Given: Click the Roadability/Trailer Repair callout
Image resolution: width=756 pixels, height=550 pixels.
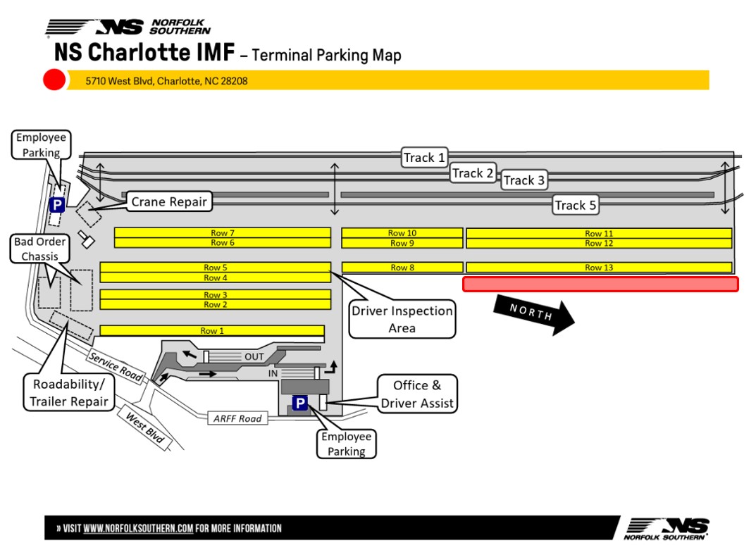Looking at the screenshot, I should coord(69,393).
